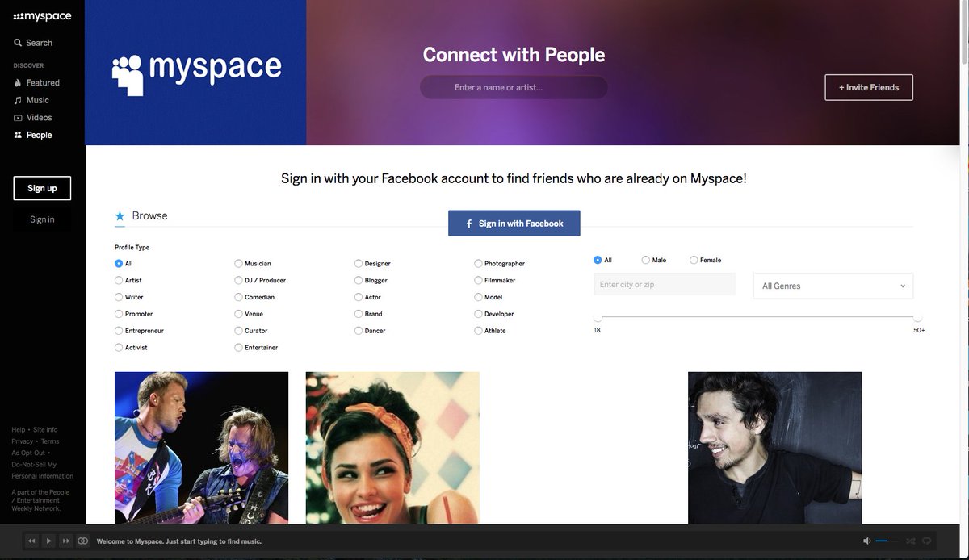The width and height of the screenshot is (969, 560).
Task: Select People in the sidebar
Action: click(x=33, y=135)
